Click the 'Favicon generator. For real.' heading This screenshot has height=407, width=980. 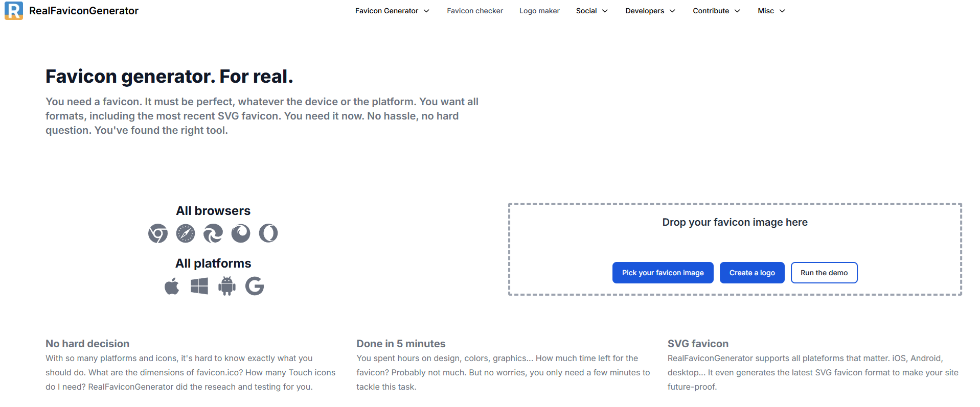coord(169,77)
